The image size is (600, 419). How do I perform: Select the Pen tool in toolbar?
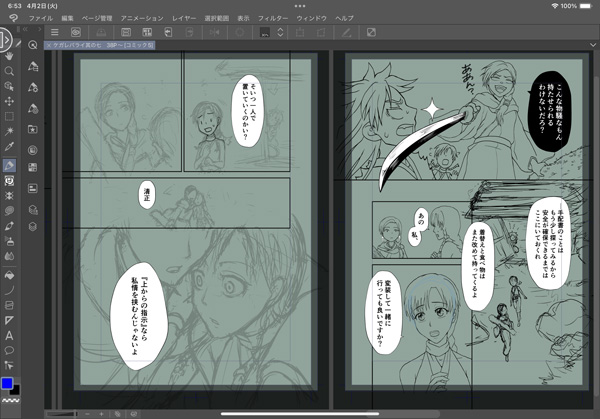(x=9, y=165)
